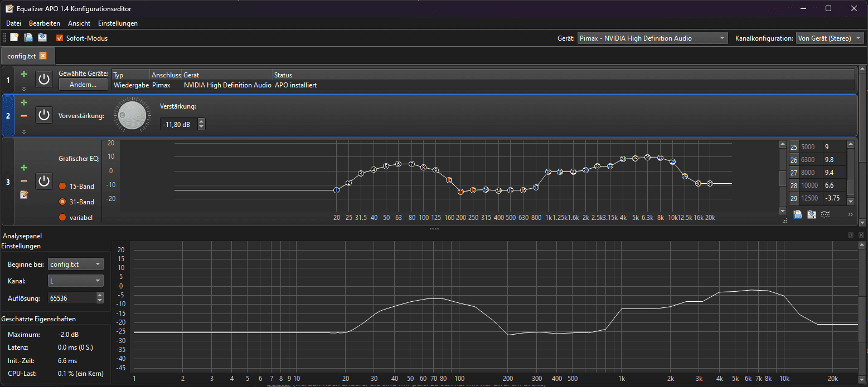Remove the Grafischer EQ filter in row 3
The width and height of the screenshot is (868, 387).
(24, 181)
